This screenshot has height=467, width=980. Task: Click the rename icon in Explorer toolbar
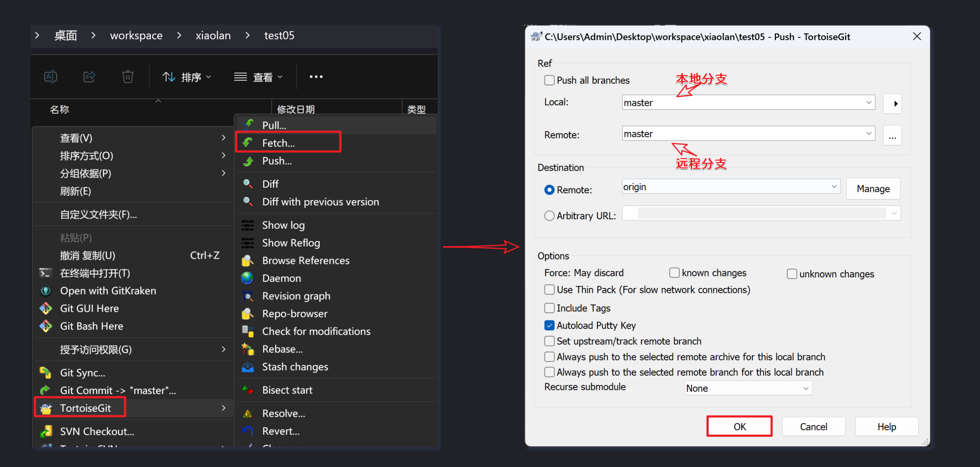click(x=51, y=77)
